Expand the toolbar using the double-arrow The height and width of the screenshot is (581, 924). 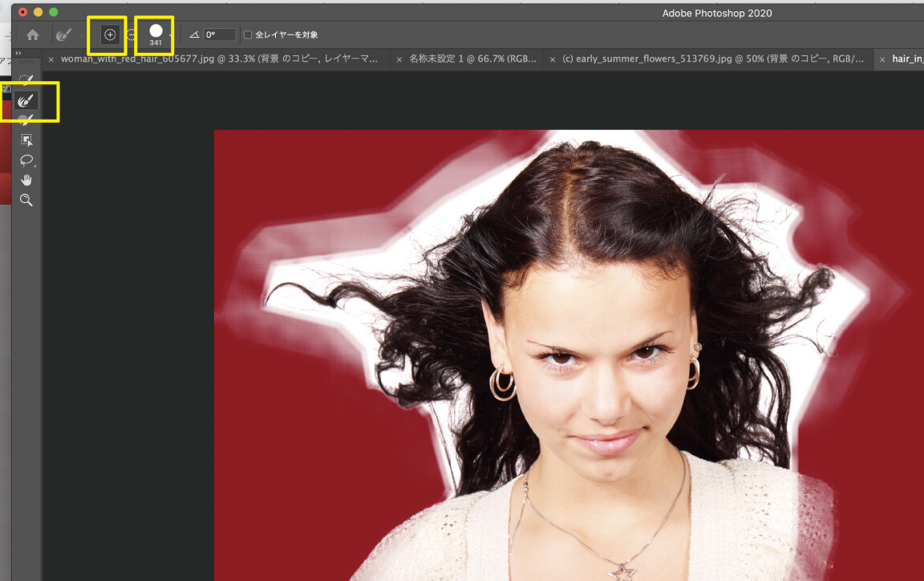(18, 54)
